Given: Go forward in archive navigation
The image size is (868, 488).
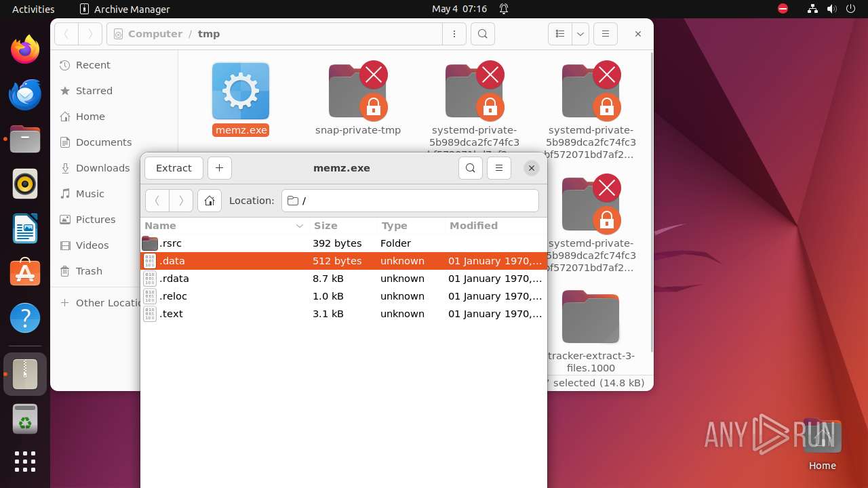Looking at the screenshot, I should [181, 201].
